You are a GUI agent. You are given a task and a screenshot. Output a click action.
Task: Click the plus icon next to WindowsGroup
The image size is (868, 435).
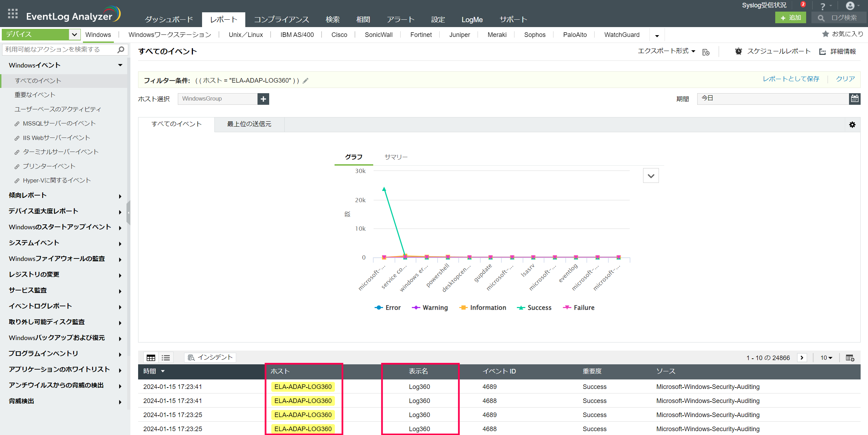click(263, 99)
